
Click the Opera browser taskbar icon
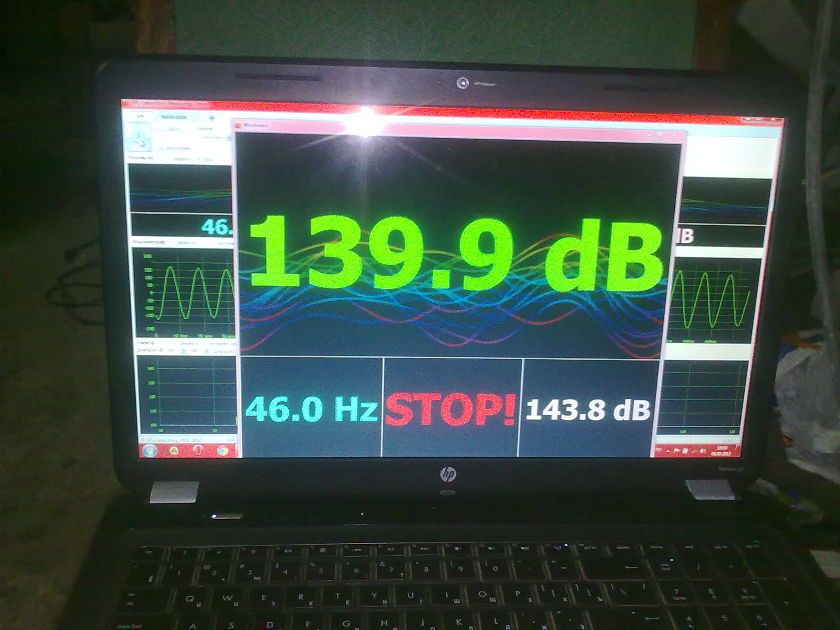(x=198, y=451)
